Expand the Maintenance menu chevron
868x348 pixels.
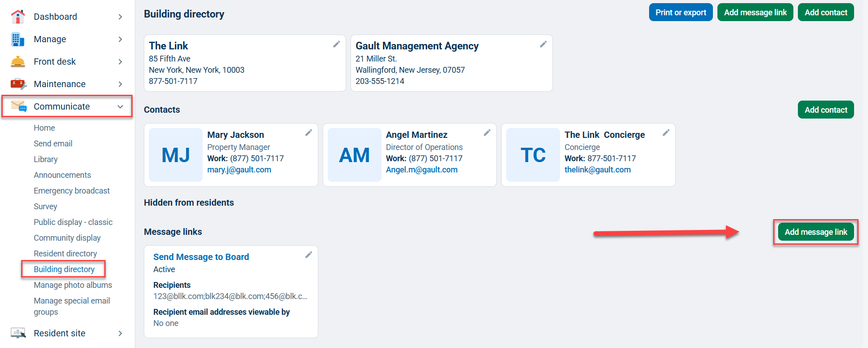120,84
